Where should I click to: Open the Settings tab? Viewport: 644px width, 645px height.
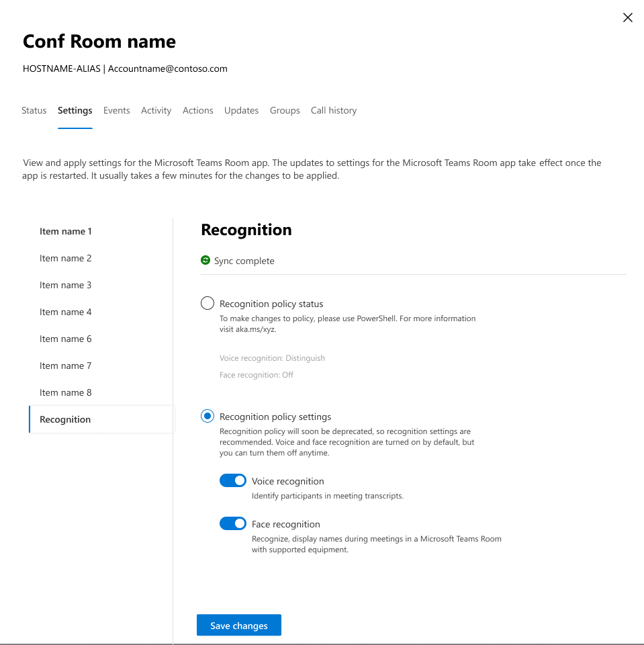pos(75,110)
